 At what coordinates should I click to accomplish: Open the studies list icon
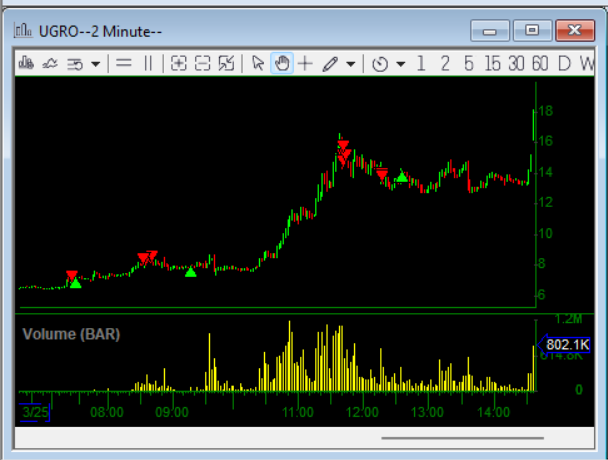click(74, 64)
